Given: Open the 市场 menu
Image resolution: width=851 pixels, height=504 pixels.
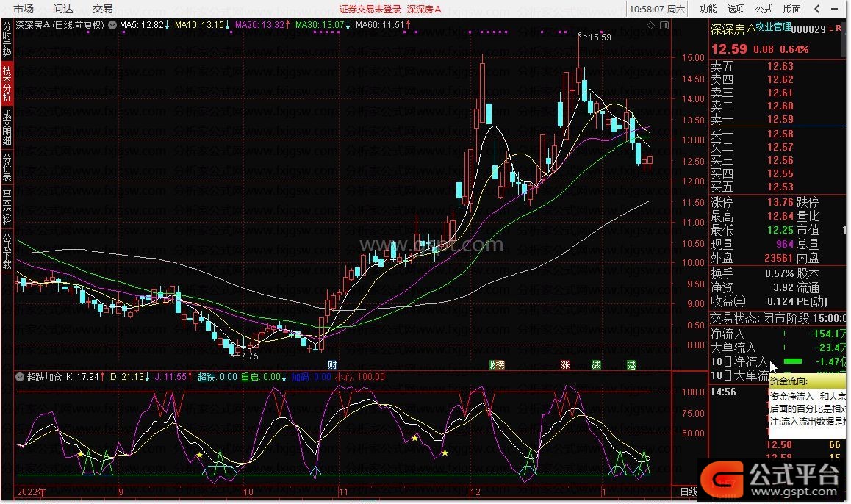Looking at the screenshot, I should tap(24, 9).
